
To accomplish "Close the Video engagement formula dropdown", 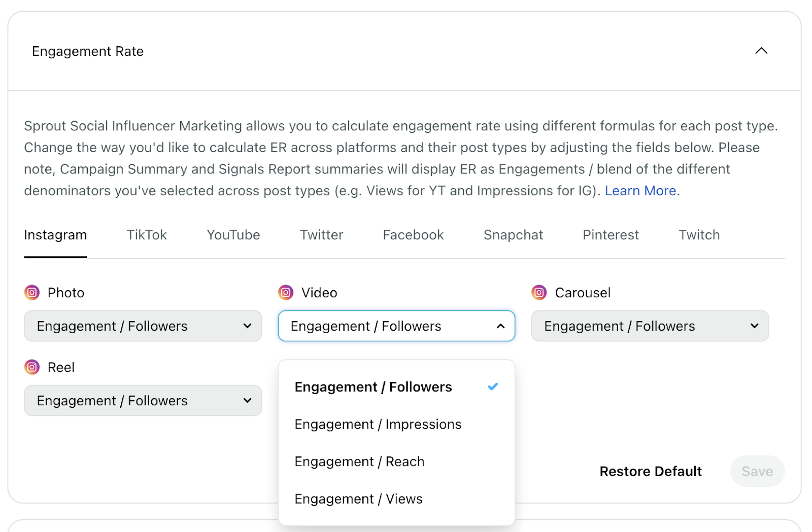I will [x=396, y=326].
